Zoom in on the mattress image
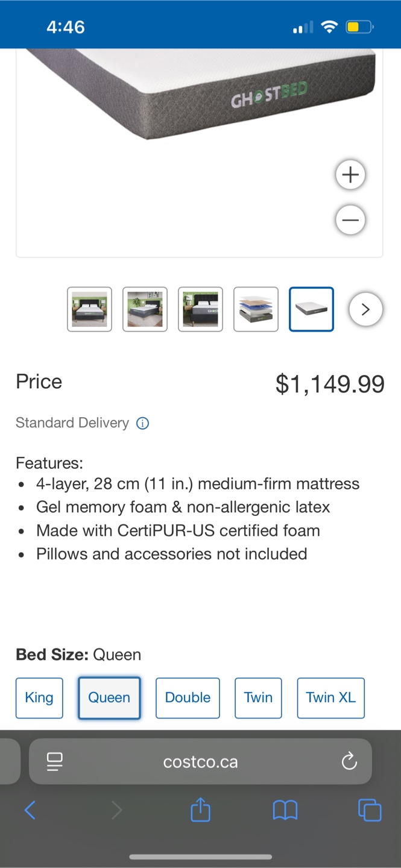Screen dimensions: 401x868 [350, 175]
